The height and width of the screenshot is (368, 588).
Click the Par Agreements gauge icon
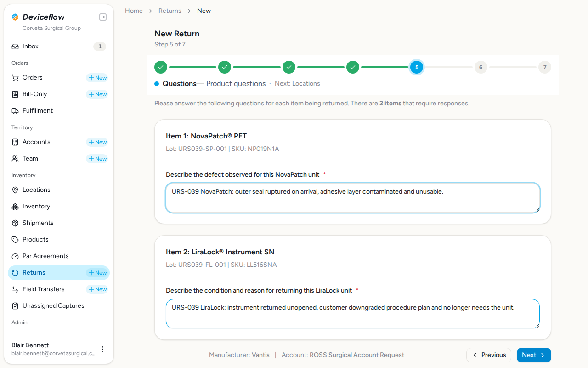[x=15, y=256]
